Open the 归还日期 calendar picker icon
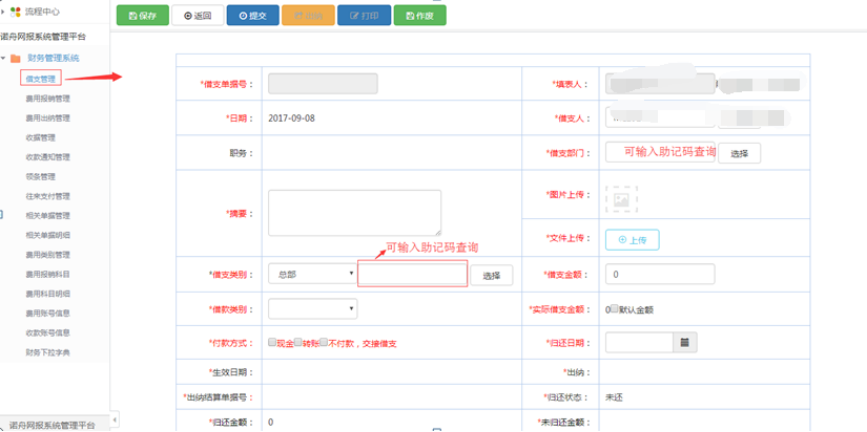Screen dimensions: 867x432 click(685, 342)
